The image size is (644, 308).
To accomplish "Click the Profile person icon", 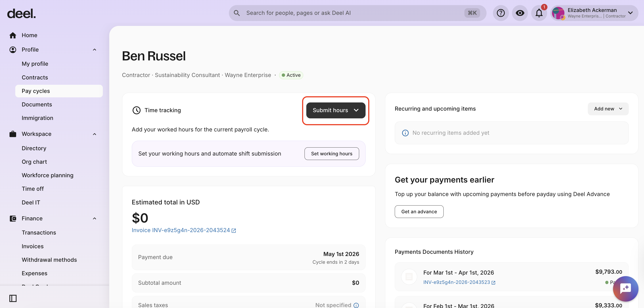I will coord(13,50).
